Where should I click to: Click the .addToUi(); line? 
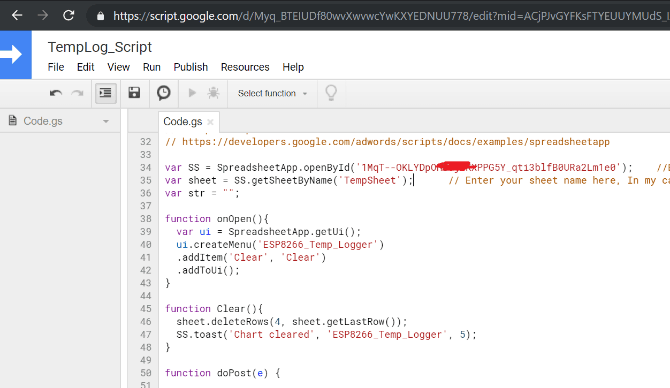click(x=208, y=270)
